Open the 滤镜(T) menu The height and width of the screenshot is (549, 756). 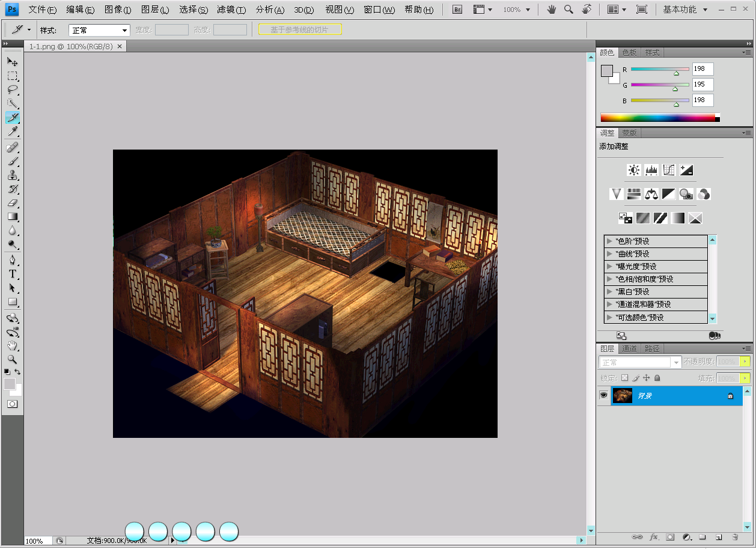(x=231, y=10)
